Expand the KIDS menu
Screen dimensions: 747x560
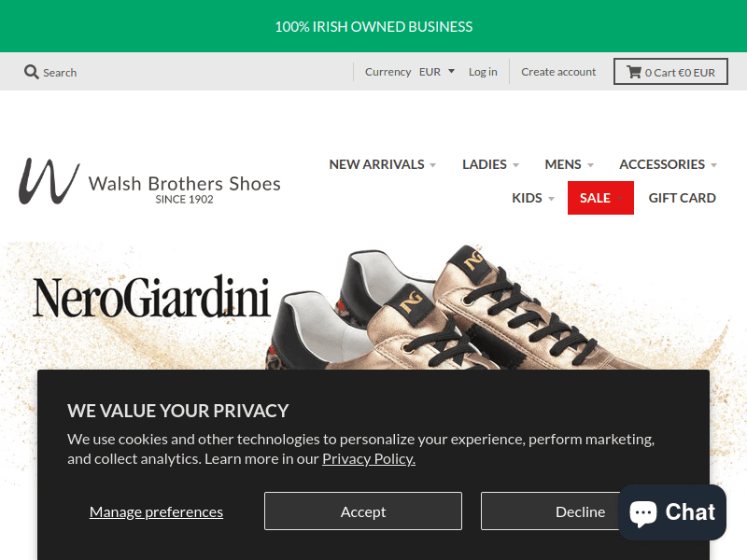click(x=528, y=198)
